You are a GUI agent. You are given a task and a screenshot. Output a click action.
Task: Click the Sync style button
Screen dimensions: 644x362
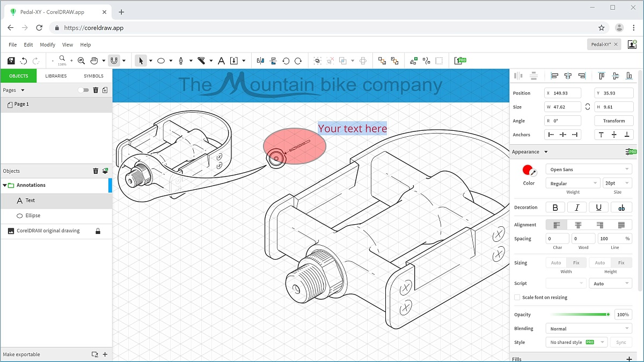pos(621,342)
